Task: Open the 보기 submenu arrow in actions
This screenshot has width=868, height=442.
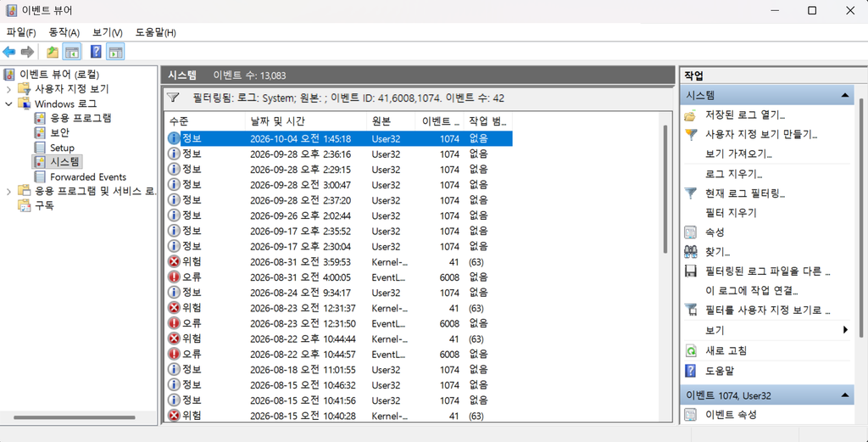Action: point(845,330)
